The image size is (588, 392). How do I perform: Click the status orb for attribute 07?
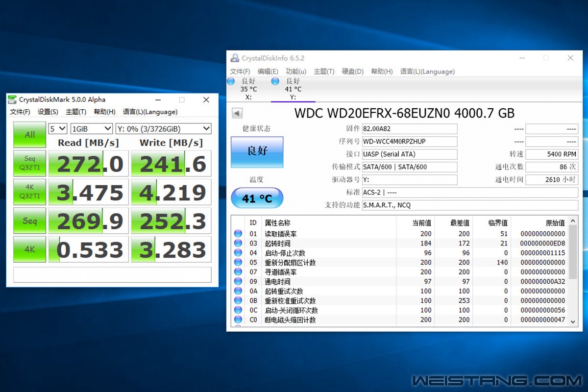click(238, 272)
